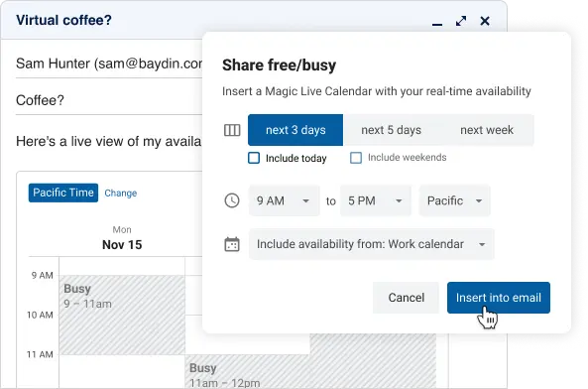Click the Busy 9 – 11am block
588x389 pixels.
(122, 316)
